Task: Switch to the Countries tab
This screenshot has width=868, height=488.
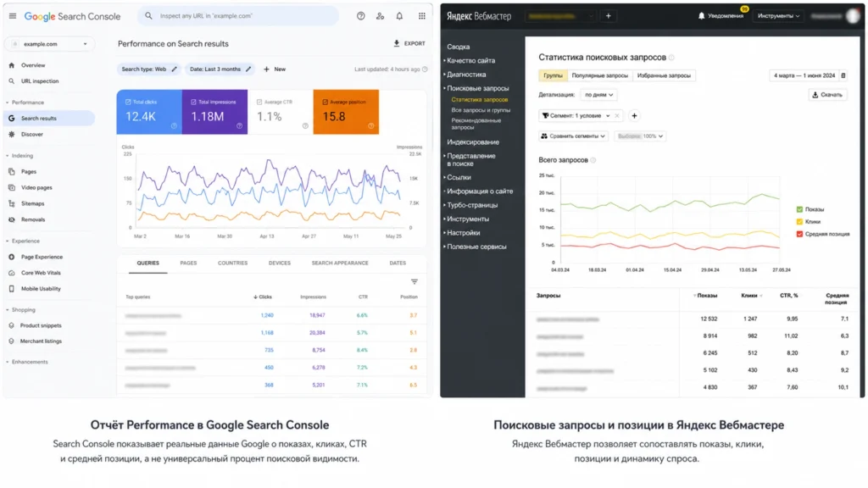Action: click(232, 263)
